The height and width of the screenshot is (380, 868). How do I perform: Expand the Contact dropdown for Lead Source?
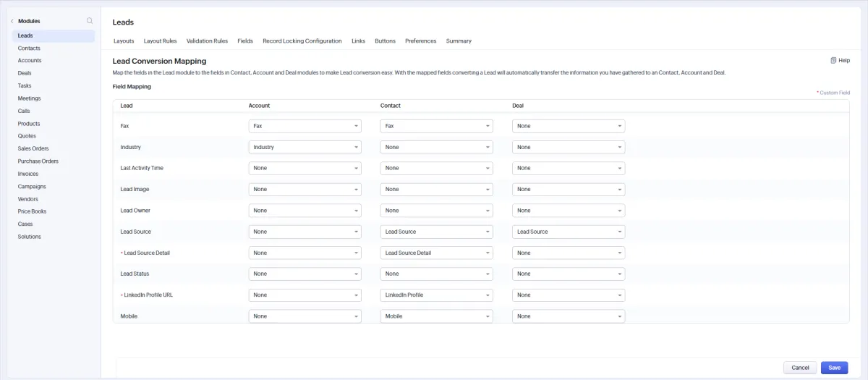(x=436, y=232)
